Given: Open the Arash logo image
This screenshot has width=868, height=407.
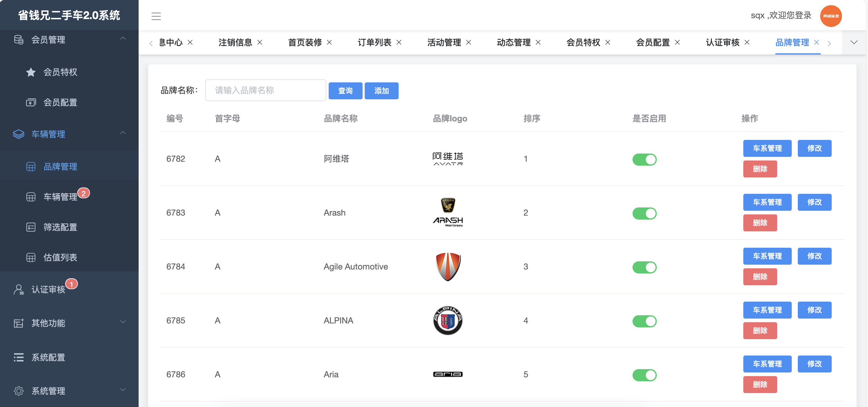Looking at the screenshot, I should pyautogui.click(x=448, y=213).
